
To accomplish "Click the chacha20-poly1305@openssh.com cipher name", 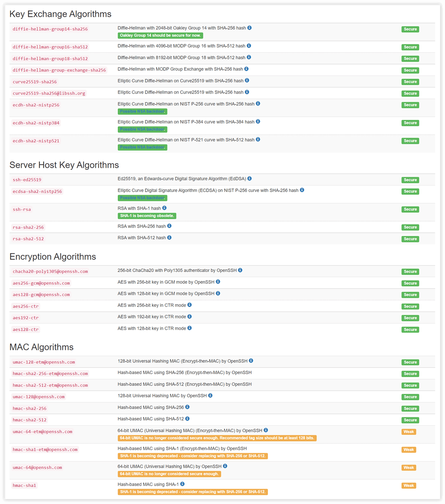I will click(x=50, y=272).
